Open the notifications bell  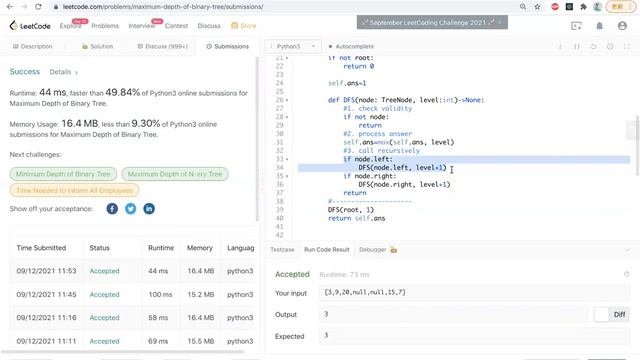point(599,26)
